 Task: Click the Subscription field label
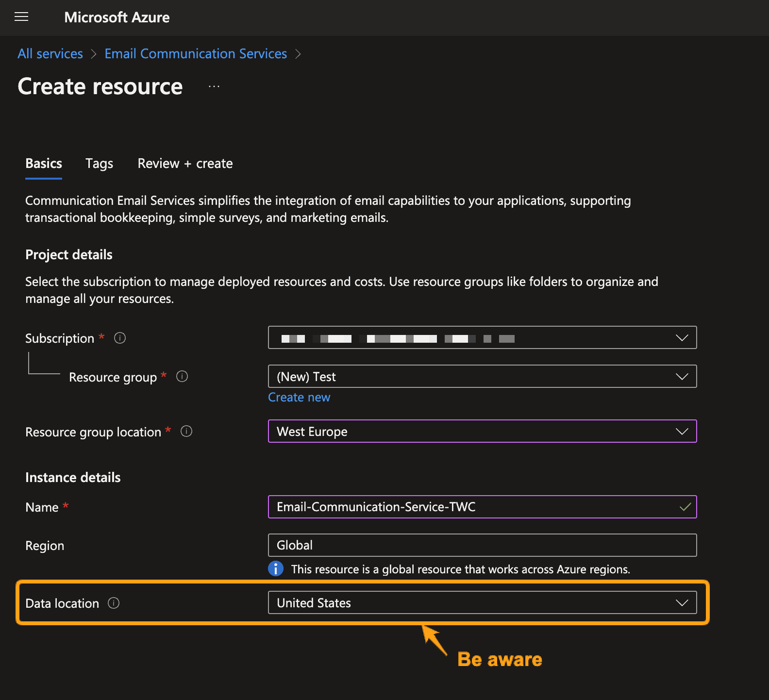(x=60, y=338)
